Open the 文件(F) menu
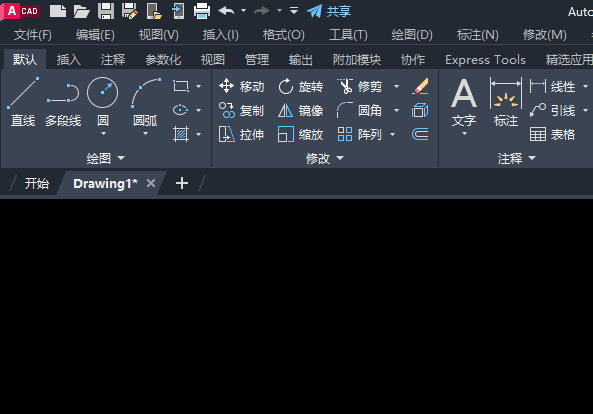 (x=33, y=35)
